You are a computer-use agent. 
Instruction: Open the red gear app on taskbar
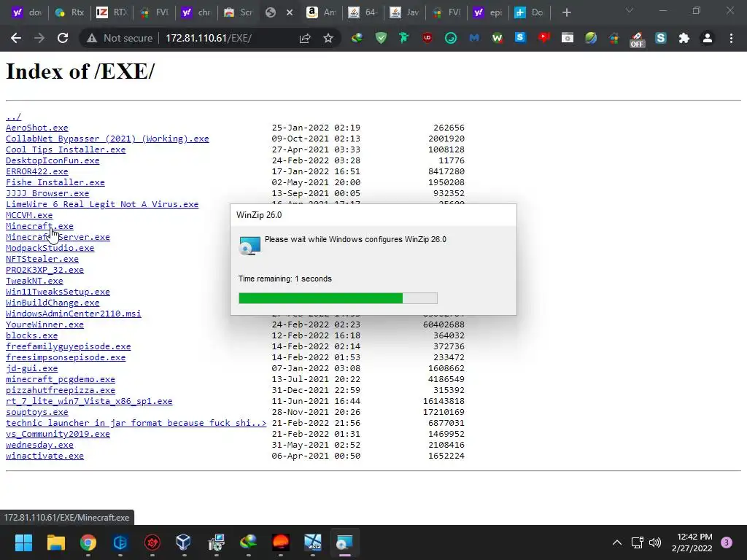152,542
